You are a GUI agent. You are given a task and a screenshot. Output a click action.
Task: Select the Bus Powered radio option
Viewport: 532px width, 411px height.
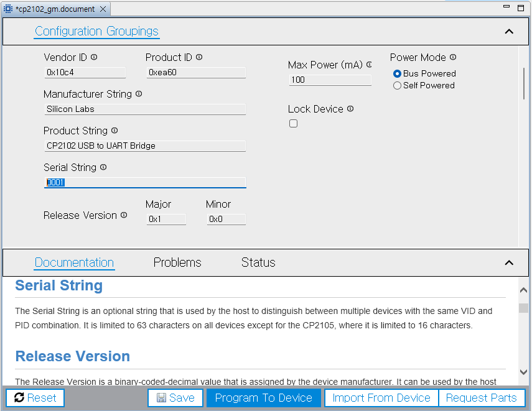click(x=397, y=73)
